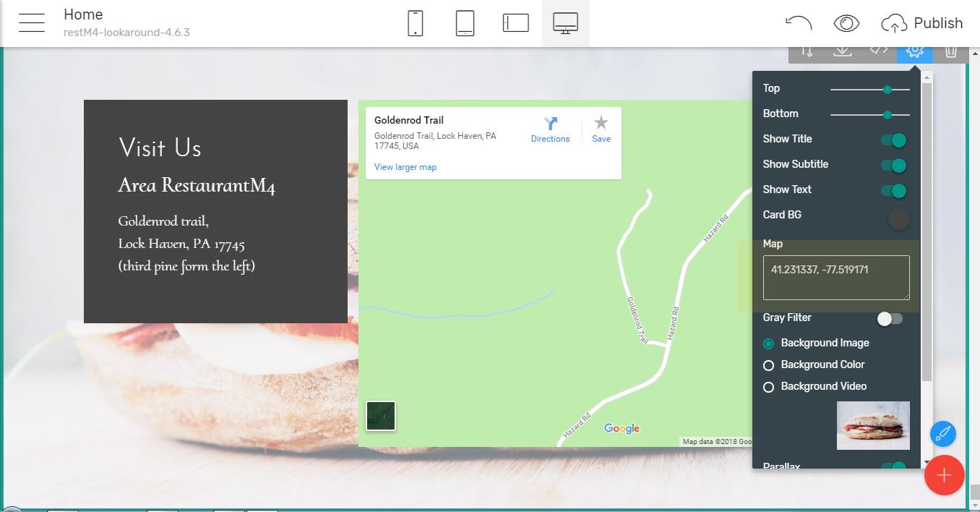Click Directions on the map card
This screenshot has height=512, width=980.
click(550, 129)
